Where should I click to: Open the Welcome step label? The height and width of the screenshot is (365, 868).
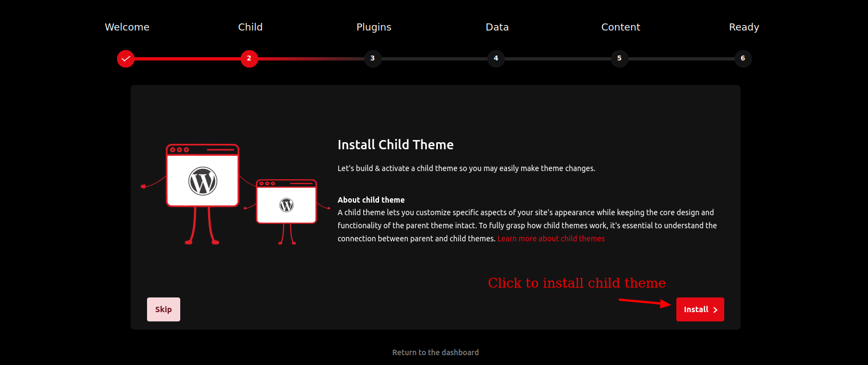(127, 27)
